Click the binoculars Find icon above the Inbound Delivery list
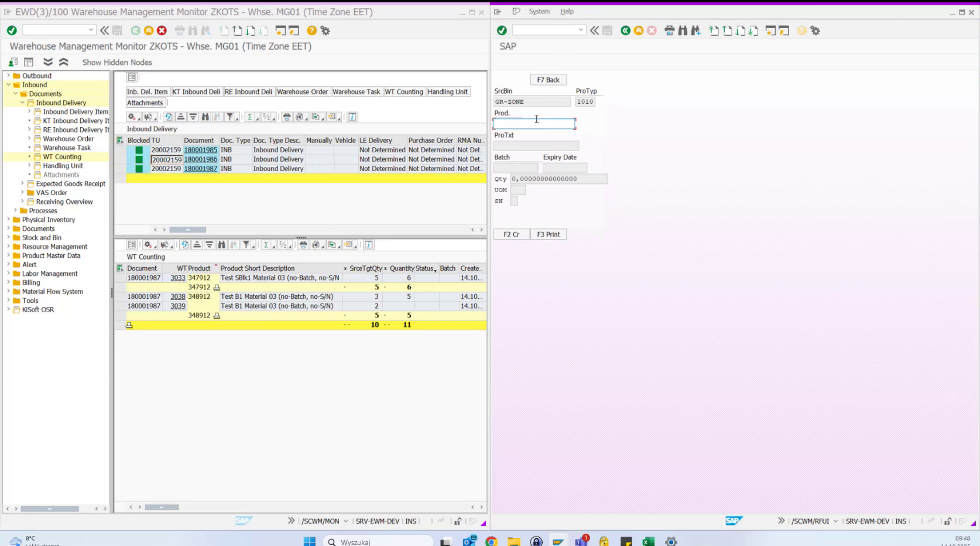This screenshot has height=546, width=980. [x=205, y=117]
